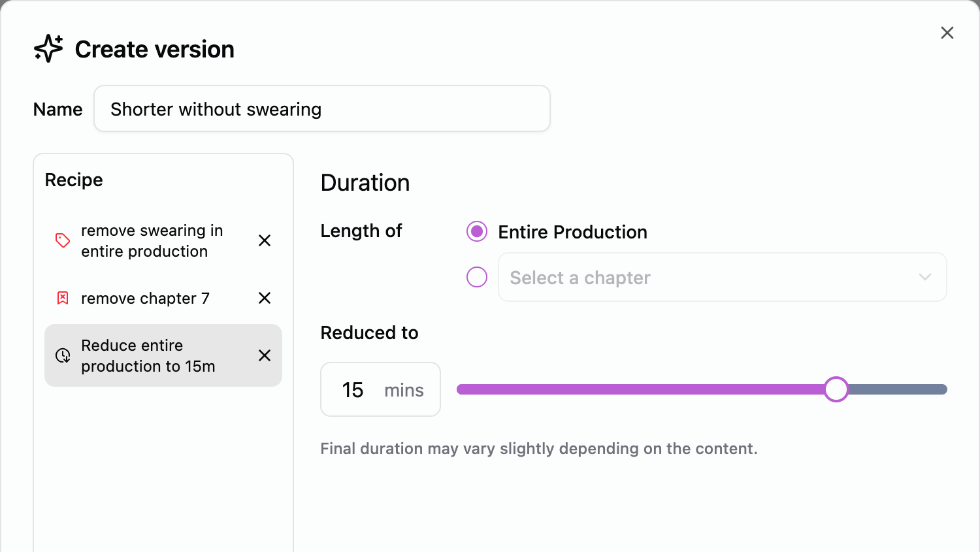
Task: Remove the 'Reduce entire production to 15m' step
Action: (x=264, y=355)
